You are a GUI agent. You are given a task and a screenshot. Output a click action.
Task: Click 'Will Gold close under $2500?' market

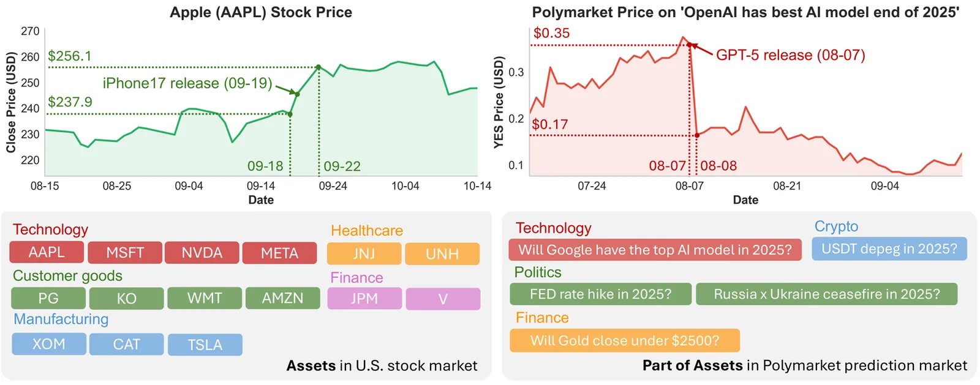pyautogui.click(x=625, y=340)
